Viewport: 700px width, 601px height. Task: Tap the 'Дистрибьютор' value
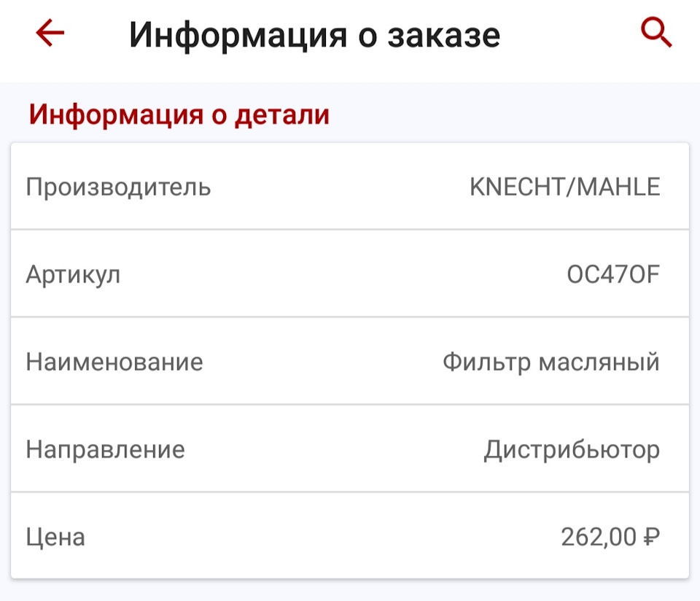click(x=572, y=449)
